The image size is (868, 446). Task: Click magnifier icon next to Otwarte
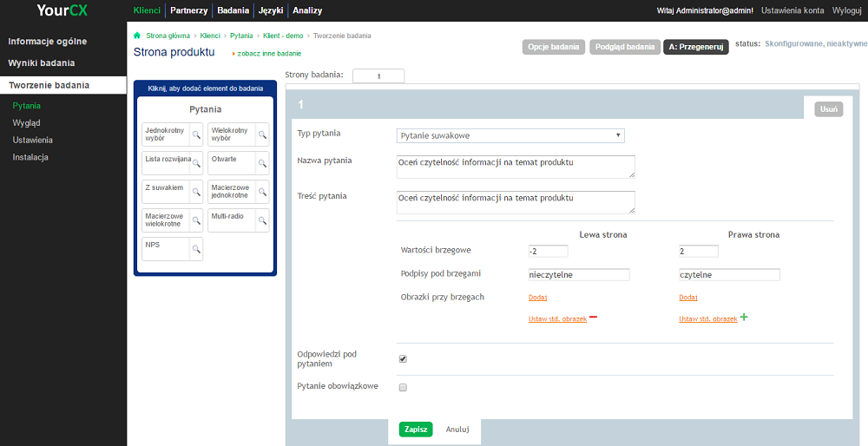pyautogui.click(x=262, y=163)
